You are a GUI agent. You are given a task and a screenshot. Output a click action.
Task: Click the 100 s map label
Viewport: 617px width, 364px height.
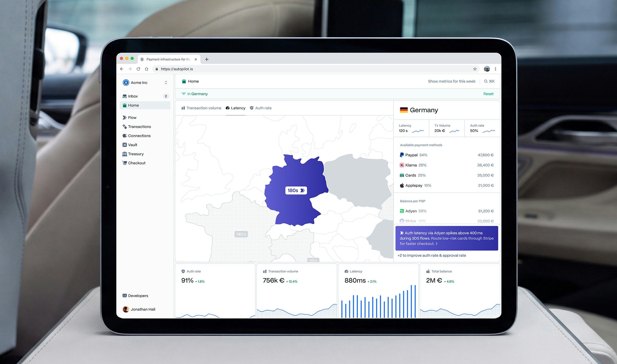(x=313, y=260)
